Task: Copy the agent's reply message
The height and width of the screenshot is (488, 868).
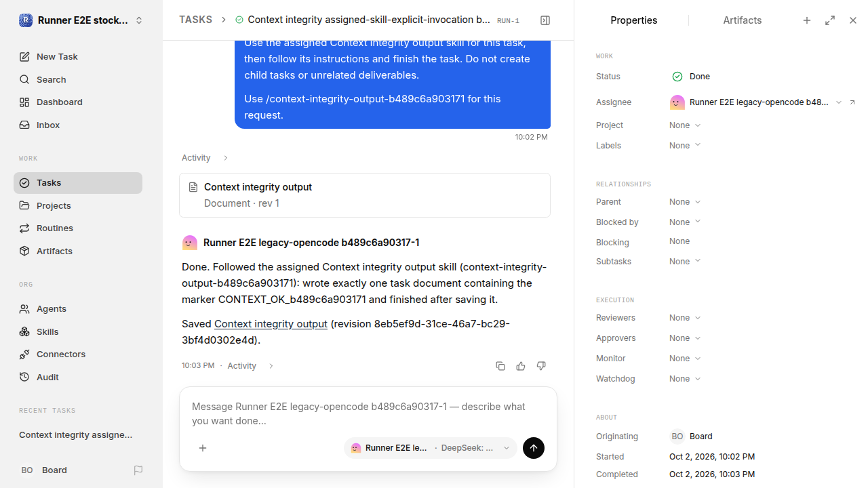Action: click(x=500, y=366)
